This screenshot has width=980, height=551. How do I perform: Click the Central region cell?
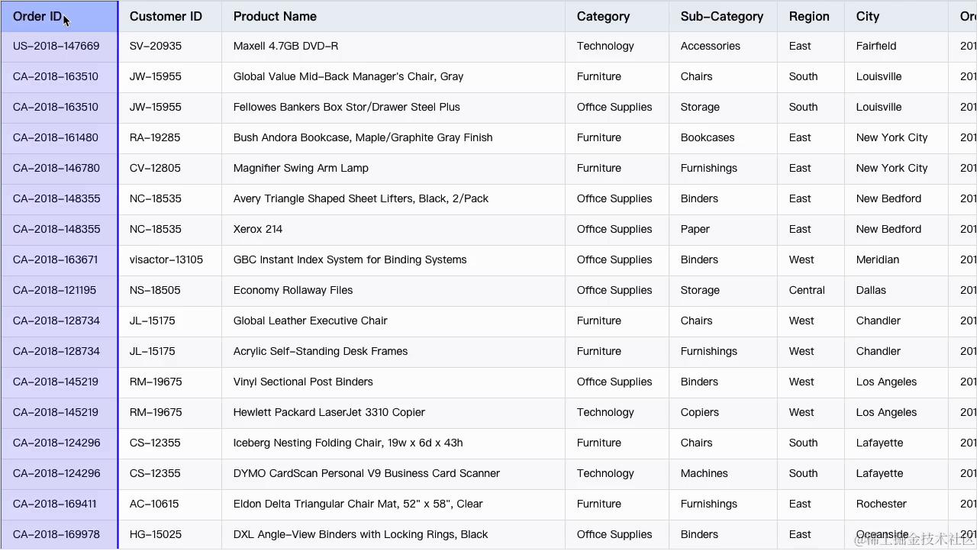(807, 290)
